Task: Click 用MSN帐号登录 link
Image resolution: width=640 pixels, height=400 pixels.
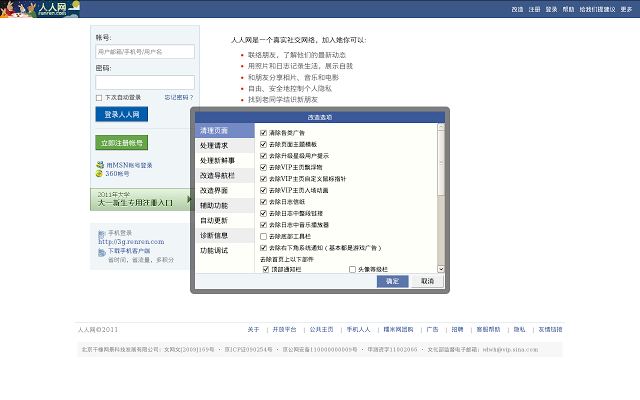Action: coord(129,165)
